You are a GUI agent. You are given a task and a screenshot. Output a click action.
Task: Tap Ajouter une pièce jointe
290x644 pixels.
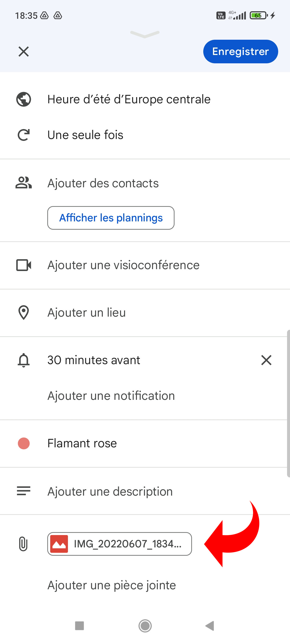click(112, 585)
